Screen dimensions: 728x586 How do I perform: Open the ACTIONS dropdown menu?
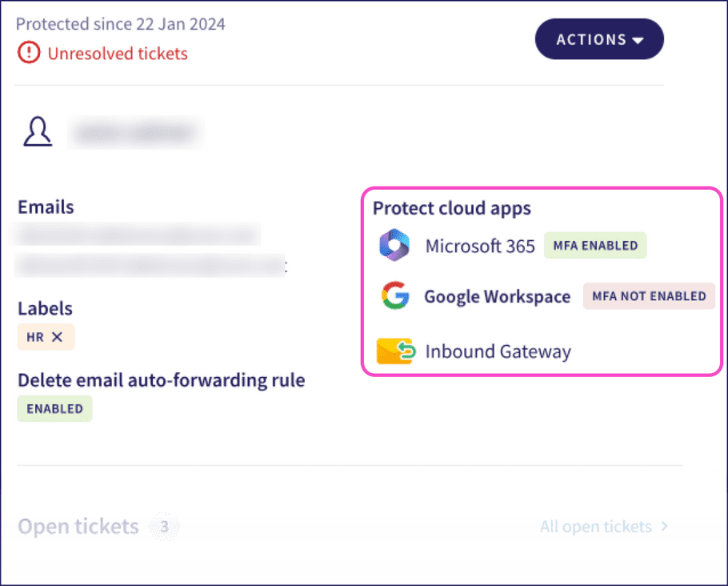(599, 39)
